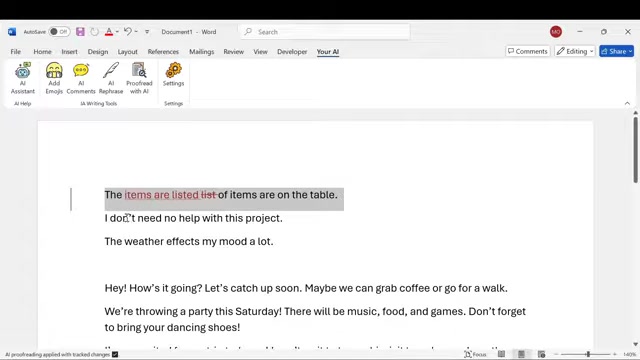
Task: Open the Mailings tab
Action: (202, 51)
